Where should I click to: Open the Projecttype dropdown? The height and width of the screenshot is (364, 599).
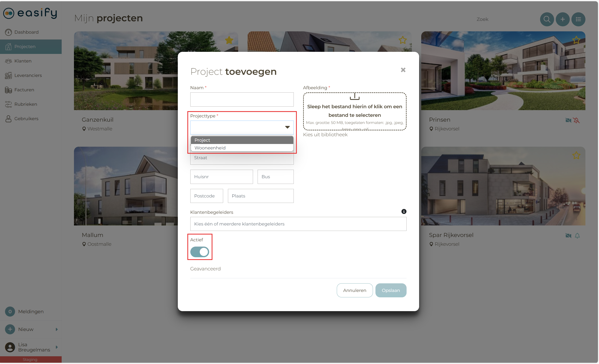tap(242, 127)
